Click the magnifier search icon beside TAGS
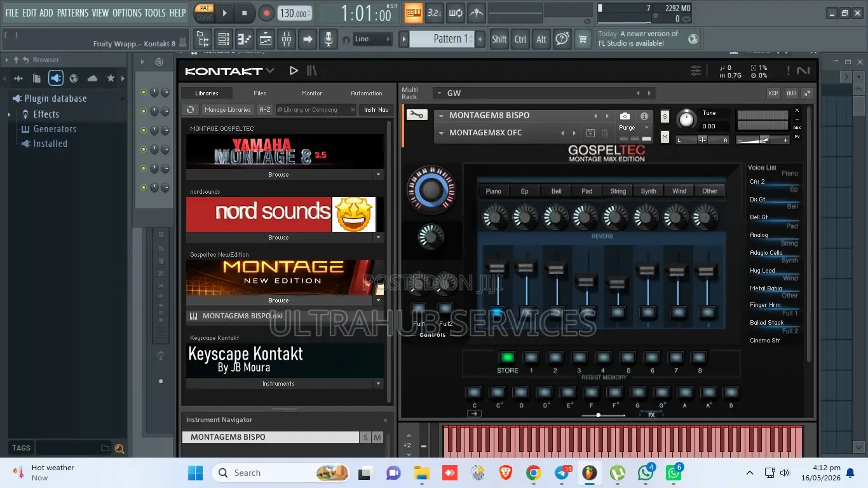The image size is (868, 488). [119, 449]
